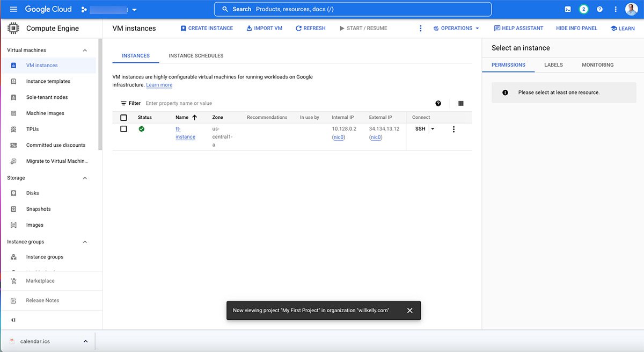
Task: Open column display options icon
Action: coord(460,103)
